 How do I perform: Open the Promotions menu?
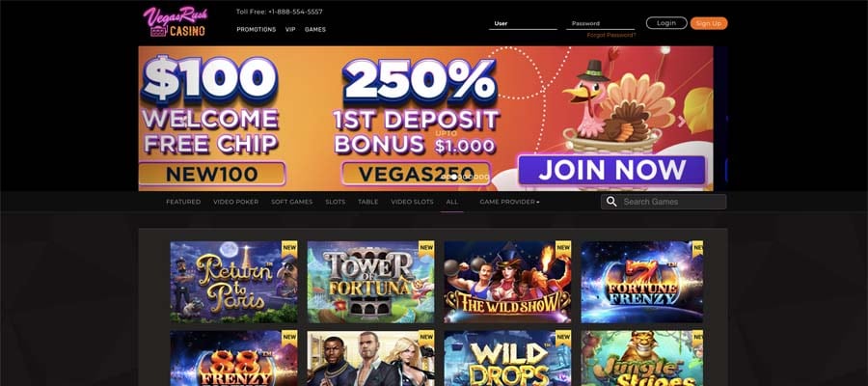257,29
